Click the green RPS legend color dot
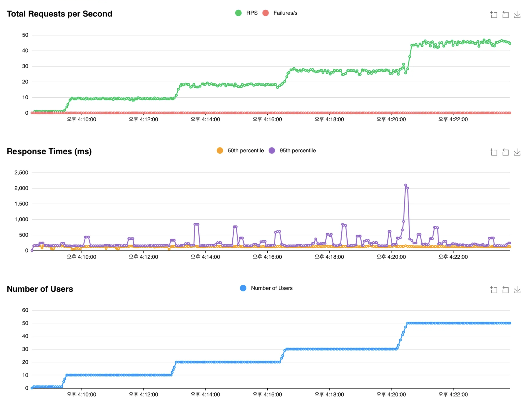Screen dimensions: 532x413 (239, 13)
